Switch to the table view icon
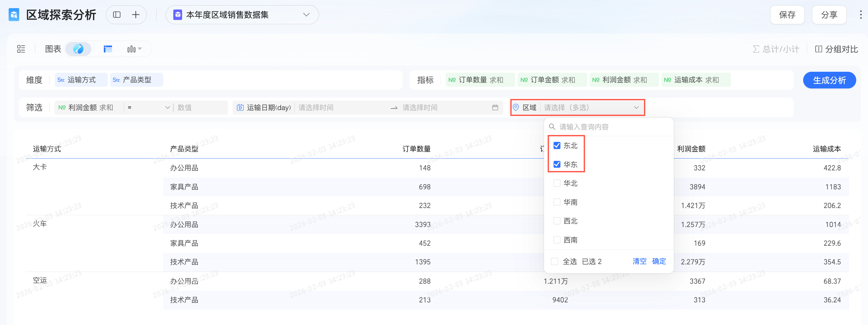 (x=107, y=49)
